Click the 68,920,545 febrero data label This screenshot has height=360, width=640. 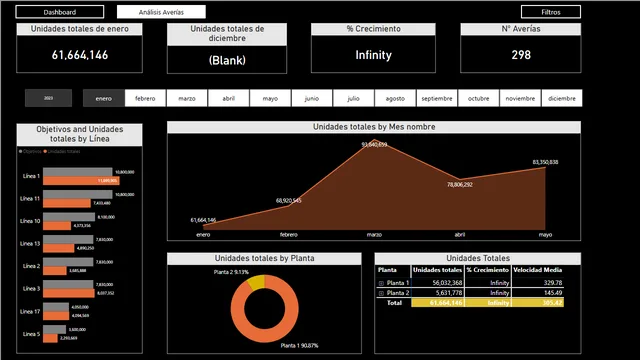[289, 201]
